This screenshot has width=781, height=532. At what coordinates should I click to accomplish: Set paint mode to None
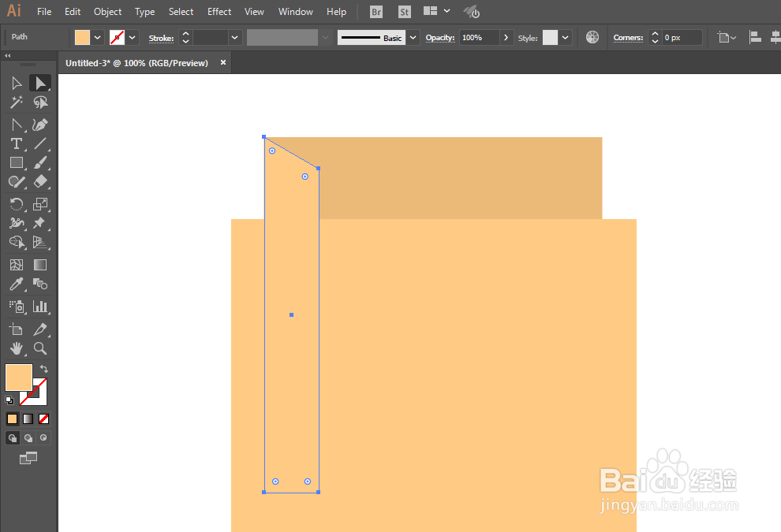click(44, 419)
